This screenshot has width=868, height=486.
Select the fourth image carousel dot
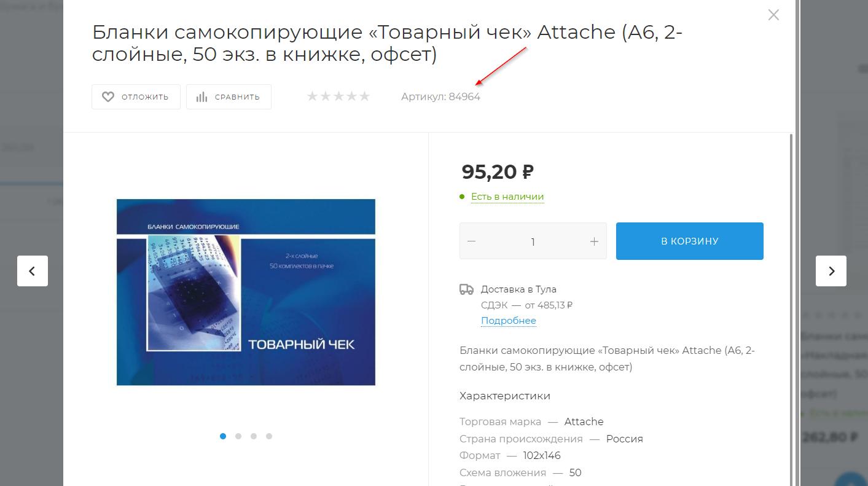click(269, 436)
